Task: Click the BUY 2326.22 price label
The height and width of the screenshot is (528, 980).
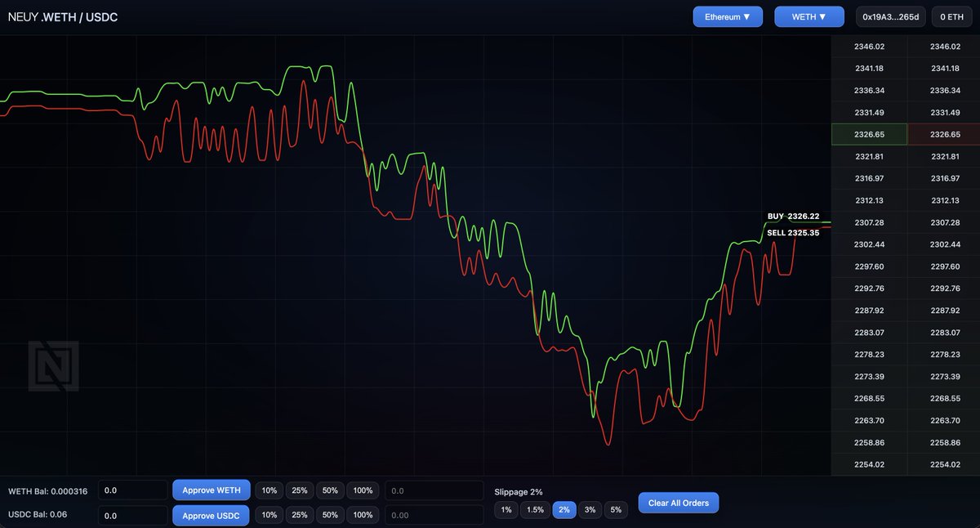Action: [793, 217]
